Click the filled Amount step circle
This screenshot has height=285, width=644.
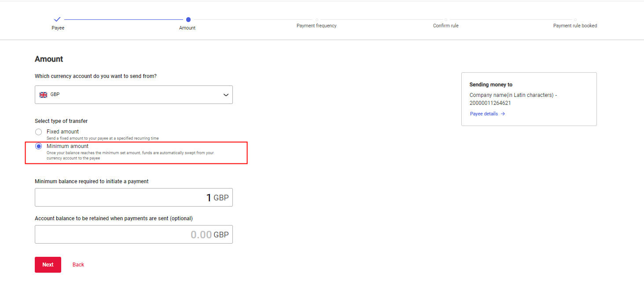coord(188,19)
